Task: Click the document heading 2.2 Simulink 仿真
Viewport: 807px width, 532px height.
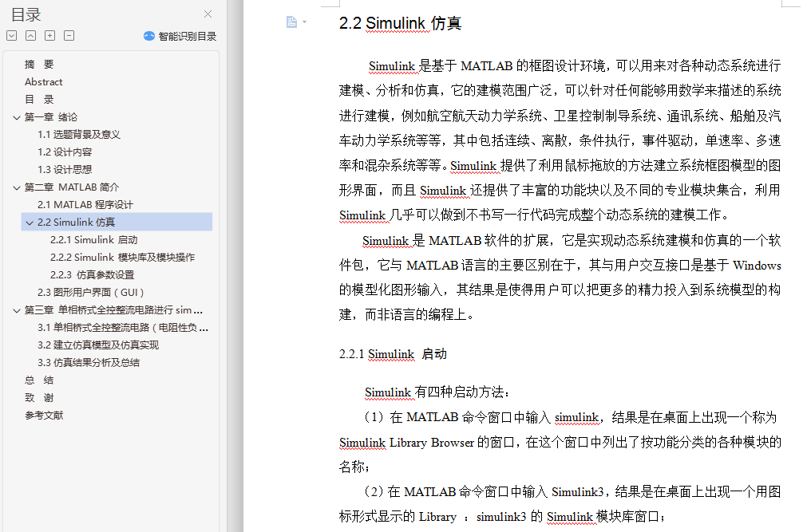Action: [x=401, y=22]
